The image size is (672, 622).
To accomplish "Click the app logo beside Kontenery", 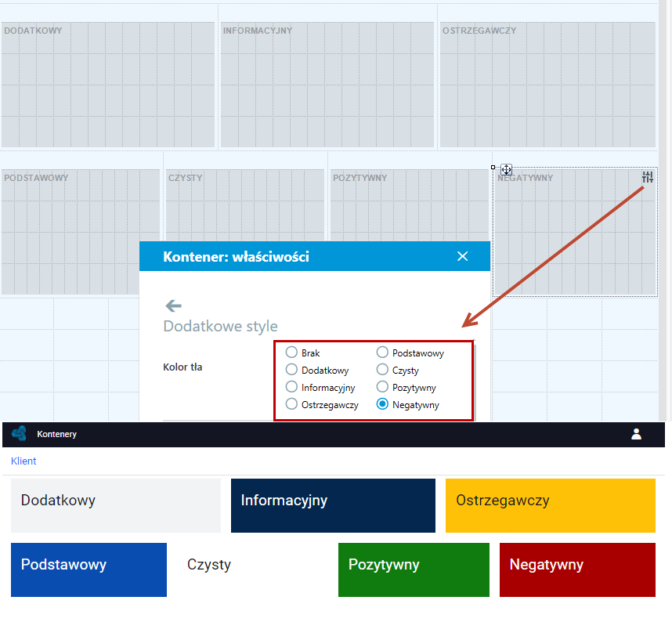I will click(x=20, y=434).
